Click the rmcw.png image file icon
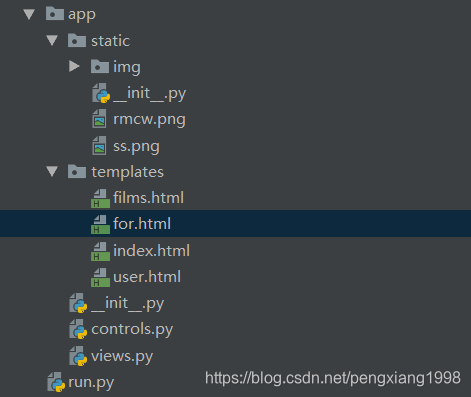This screenshot has height=397, width=471. (99, 119)
